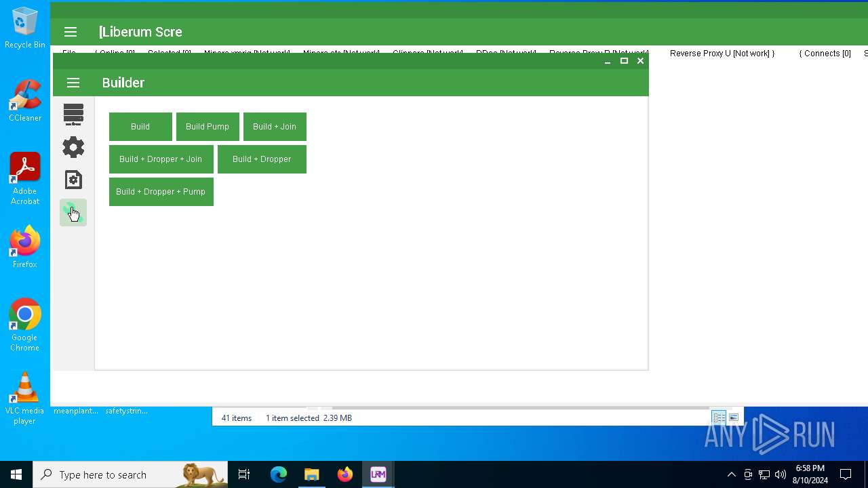Open the taskbar clock and date

[x=810, y=474]
